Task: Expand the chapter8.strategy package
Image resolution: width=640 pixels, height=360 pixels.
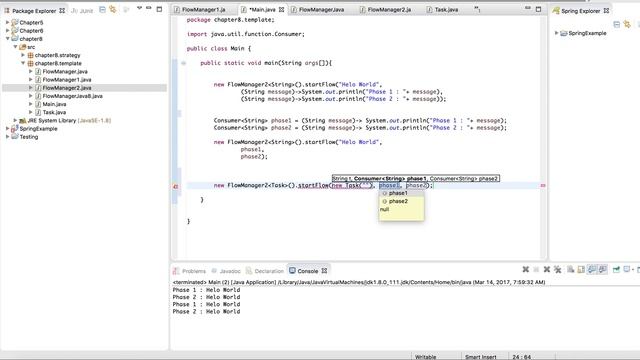Action: [23, 55]
